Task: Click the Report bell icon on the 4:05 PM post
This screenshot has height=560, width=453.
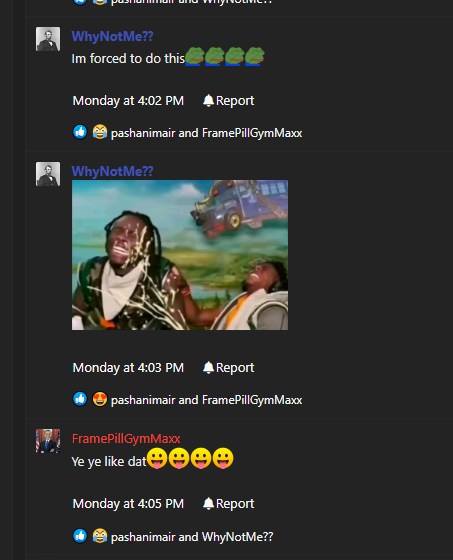Action: [208, 504]
